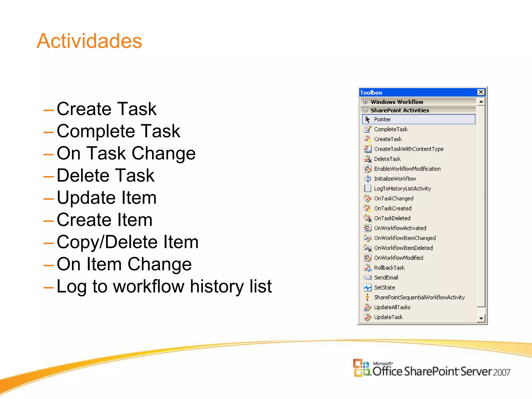The width and height of the screenshot is (532, 399).
Task: Click the CreateTaskWithContentType icon
Action: [368, 149]
